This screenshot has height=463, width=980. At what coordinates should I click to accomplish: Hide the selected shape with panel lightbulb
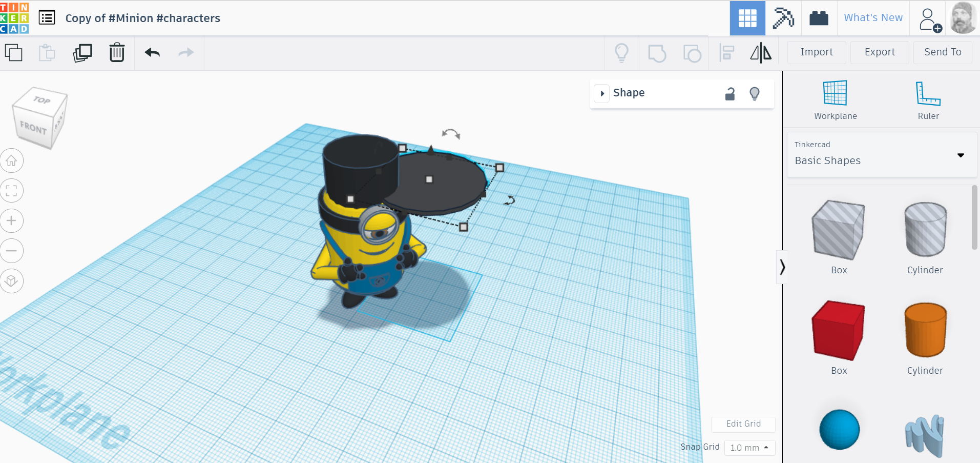[x=755, y=94]
